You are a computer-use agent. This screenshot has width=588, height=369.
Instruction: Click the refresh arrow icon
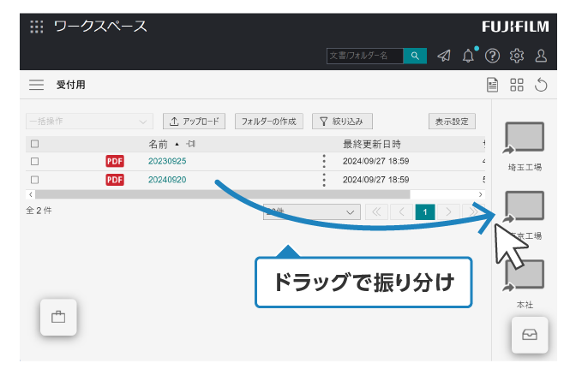(541, 85)
